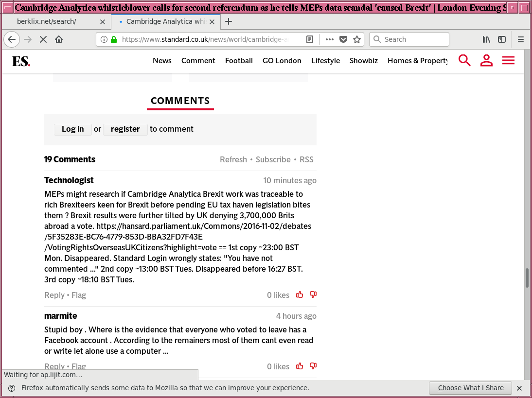This screenshot has height=398, width=532.
Task: Open the News navigation item
Action: point(162,61)
